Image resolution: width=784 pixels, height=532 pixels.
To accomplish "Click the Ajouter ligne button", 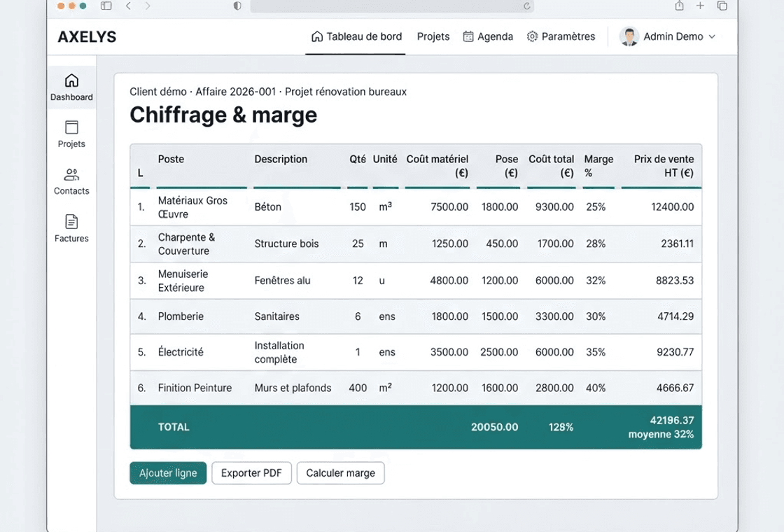I will 168,473.
